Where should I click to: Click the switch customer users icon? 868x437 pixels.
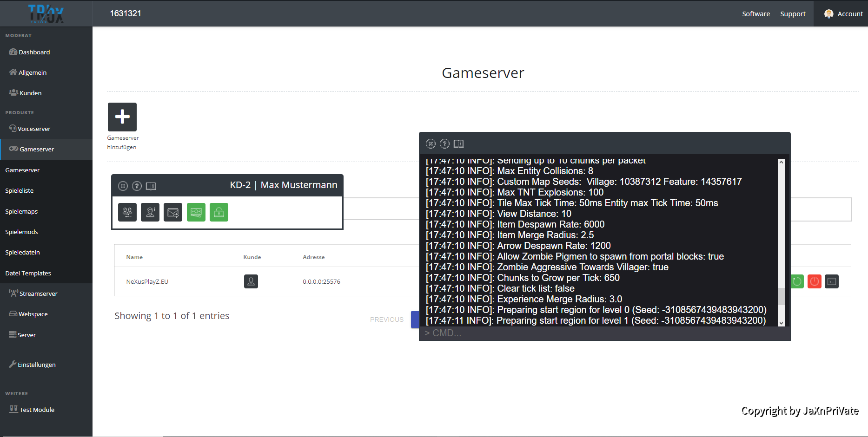coord(127,213)
